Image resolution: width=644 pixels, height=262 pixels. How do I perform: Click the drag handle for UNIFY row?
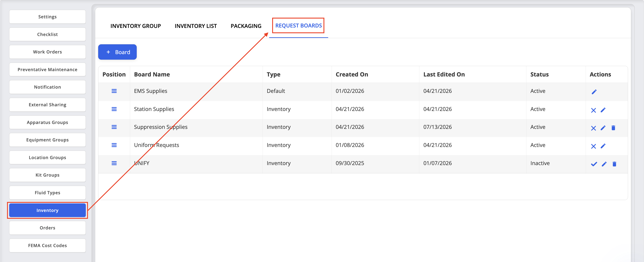(x=114, y=163)
